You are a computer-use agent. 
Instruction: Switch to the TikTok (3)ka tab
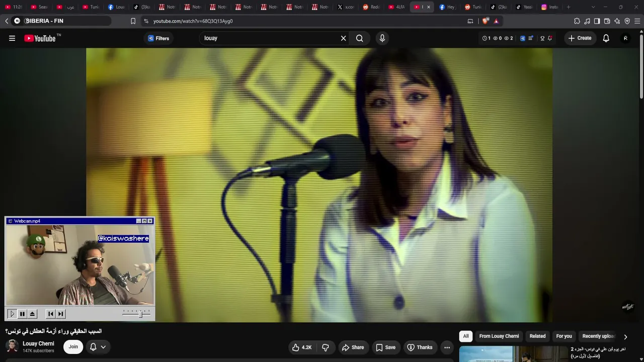142,7
